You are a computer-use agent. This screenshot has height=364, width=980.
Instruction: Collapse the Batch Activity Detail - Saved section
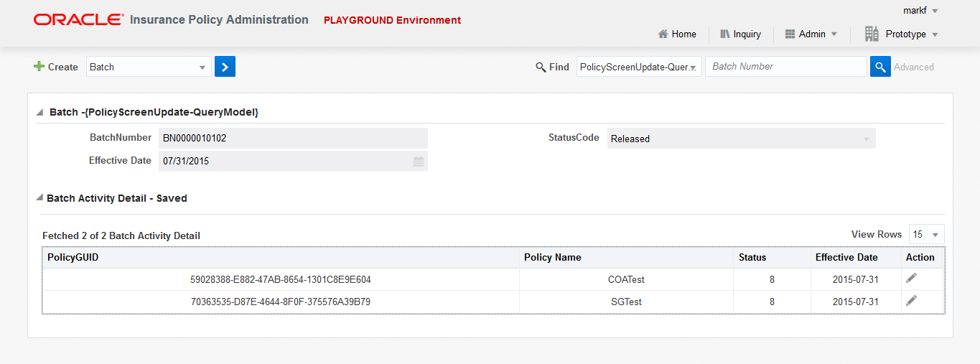pos(39,198)
